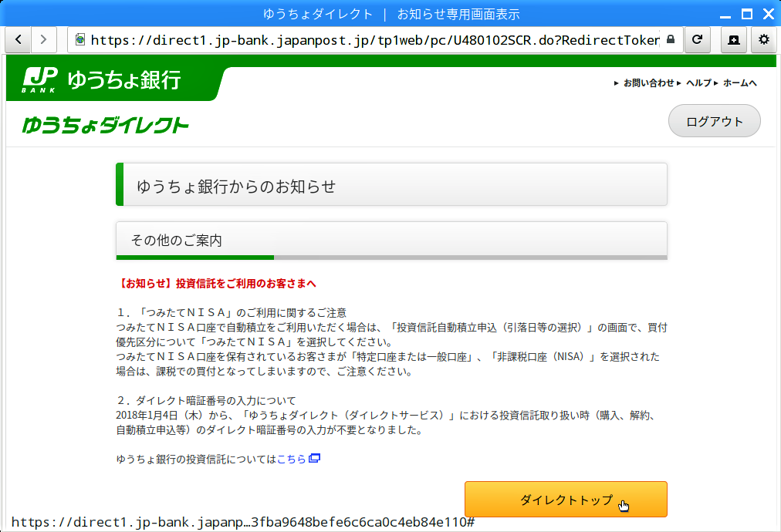Click the padlock security icon

click(x=671, y=39)
